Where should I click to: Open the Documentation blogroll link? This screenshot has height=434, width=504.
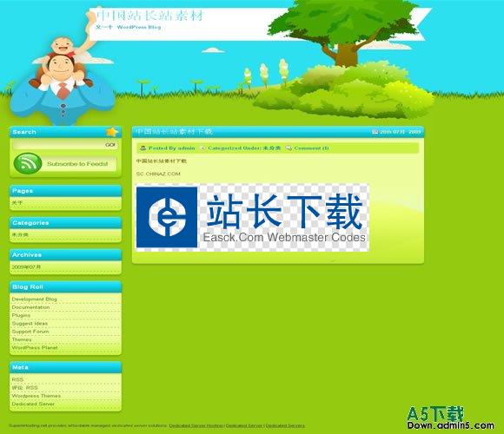(31, 307)
